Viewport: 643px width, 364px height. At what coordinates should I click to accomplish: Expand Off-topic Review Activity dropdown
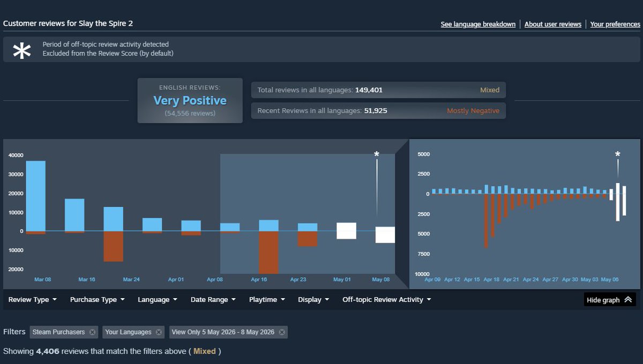(387, 300)
